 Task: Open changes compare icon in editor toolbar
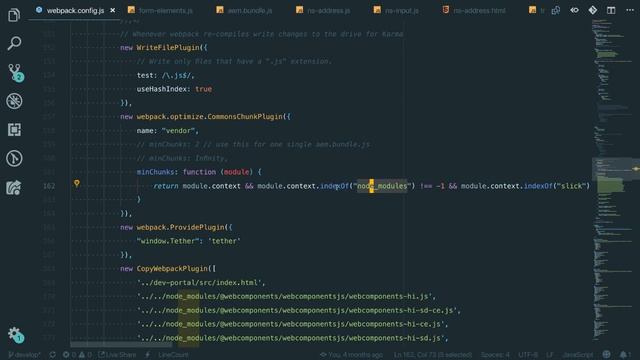pos(556,10)
